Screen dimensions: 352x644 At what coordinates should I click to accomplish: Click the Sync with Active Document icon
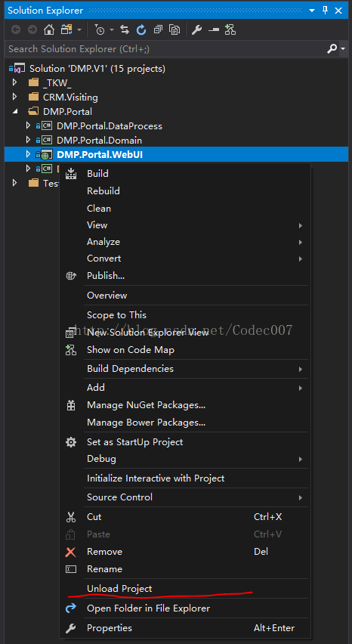pos(125,29)
